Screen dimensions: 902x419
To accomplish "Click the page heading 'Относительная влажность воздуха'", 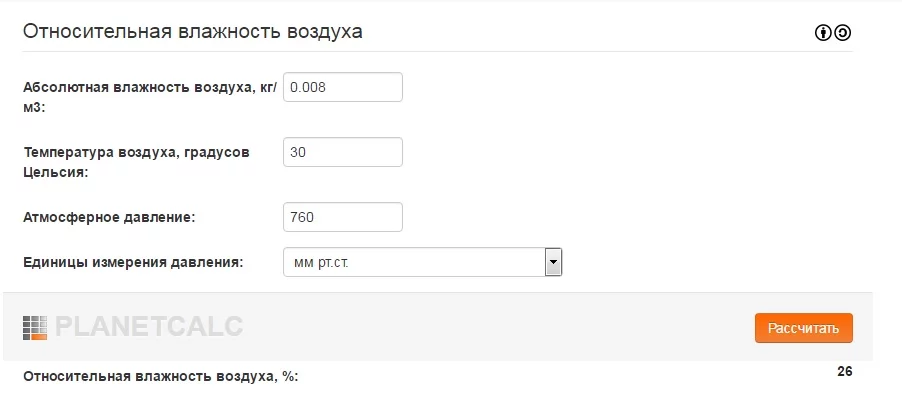I will point(192,31).
